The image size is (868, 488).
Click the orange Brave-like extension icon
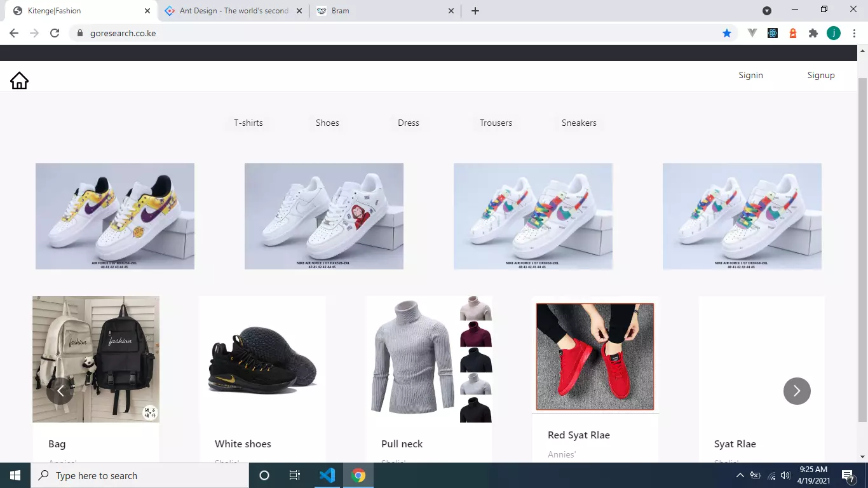[x=793, y=33]
